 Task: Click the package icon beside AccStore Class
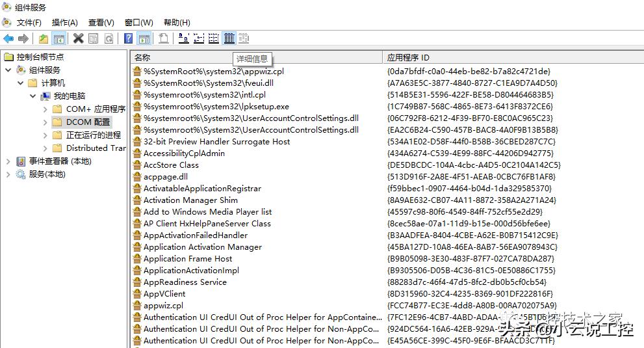point(137,165)
